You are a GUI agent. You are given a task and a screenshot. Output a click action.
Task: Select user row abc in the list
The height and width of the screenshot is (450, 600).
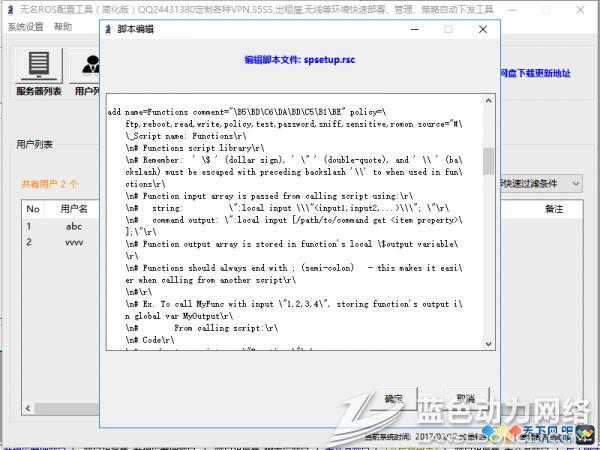[74, 226]
